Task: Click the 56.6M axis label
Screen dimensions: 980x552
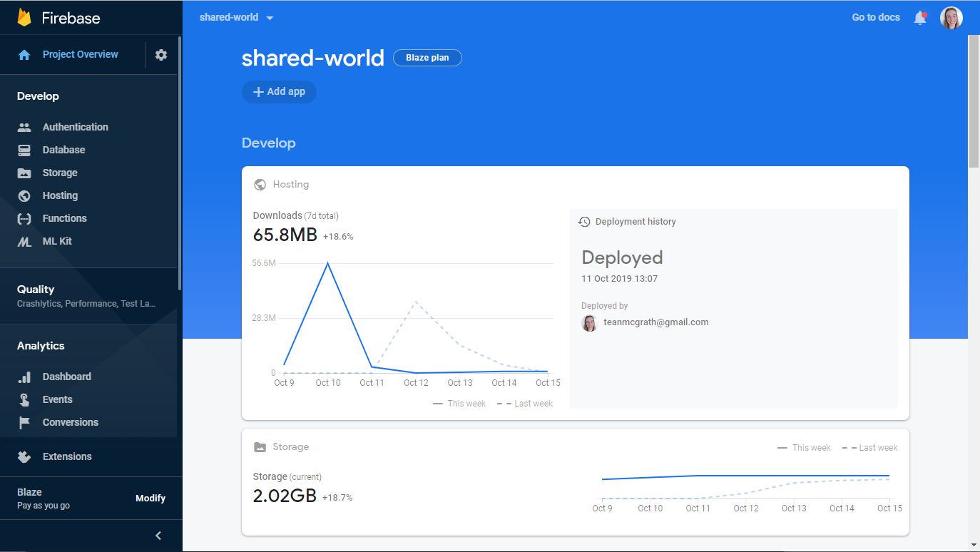Action: (x=264, y=263)
